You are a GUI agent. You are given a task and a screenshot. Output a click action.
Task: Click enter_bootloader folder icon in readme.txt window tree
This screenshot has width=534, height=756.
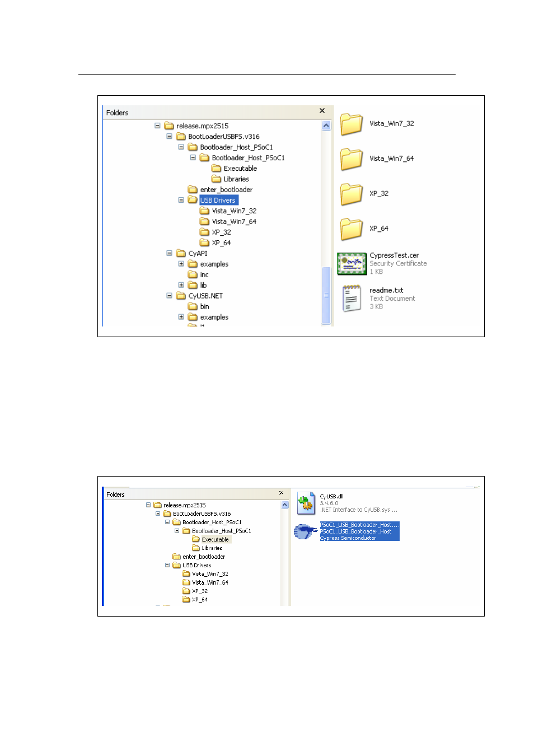click(193, 190)
